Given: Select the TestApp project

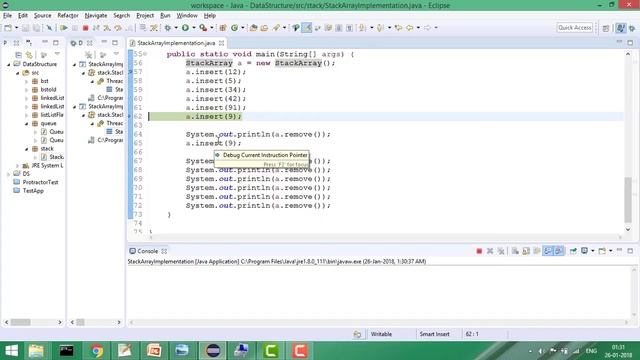Looking at the screenshot, I should [x=33, y=191].
